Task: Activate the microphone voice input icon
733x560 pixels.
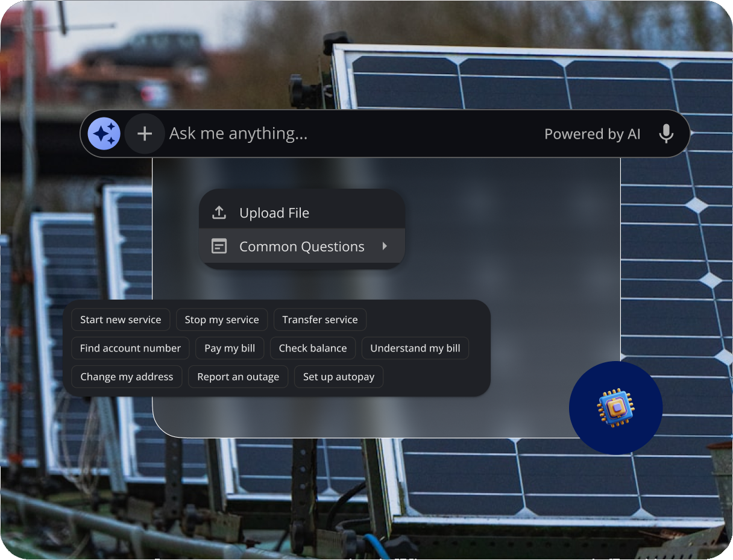Action: [666, 133]
